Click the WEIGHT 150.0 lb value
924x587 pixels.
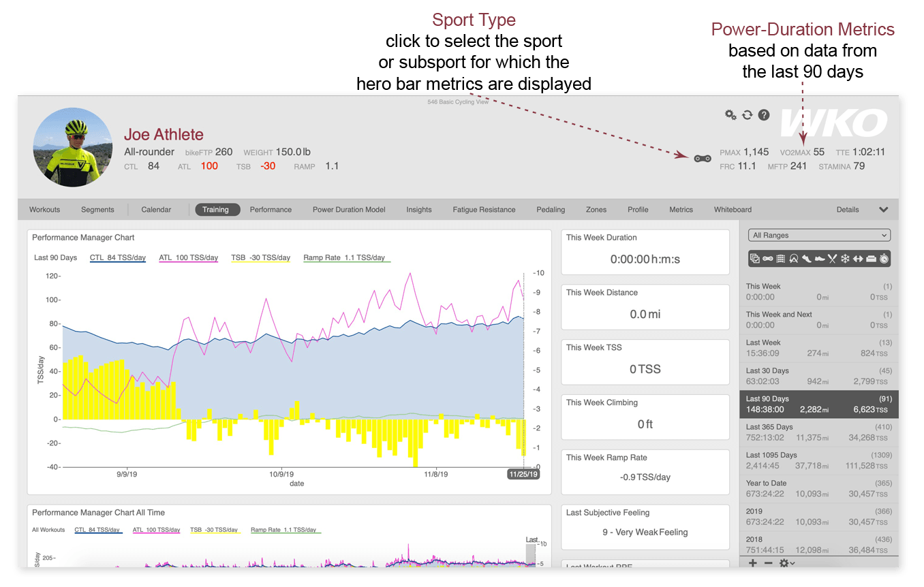click(277, 152)
